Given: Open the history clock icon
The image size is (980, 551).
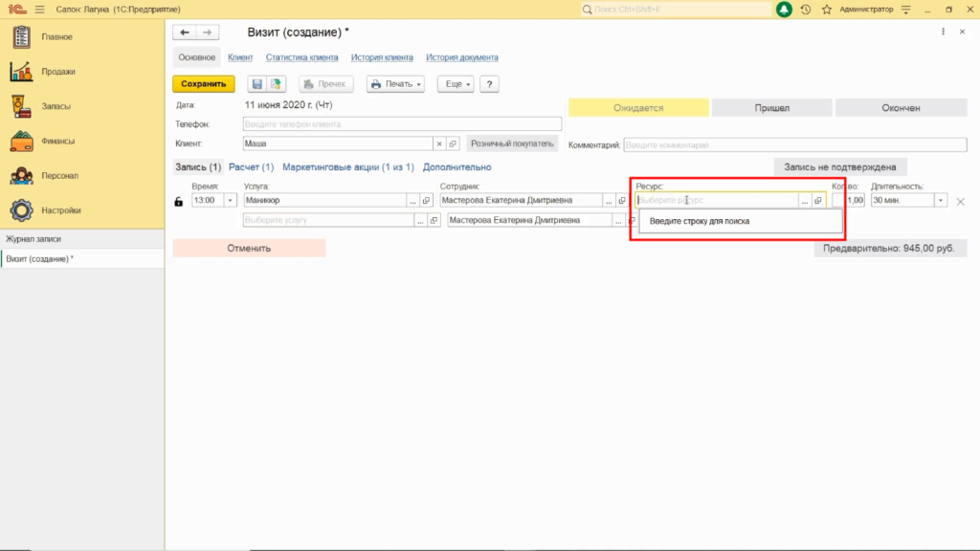Looking at the screenshot, I should coord(806,10).
